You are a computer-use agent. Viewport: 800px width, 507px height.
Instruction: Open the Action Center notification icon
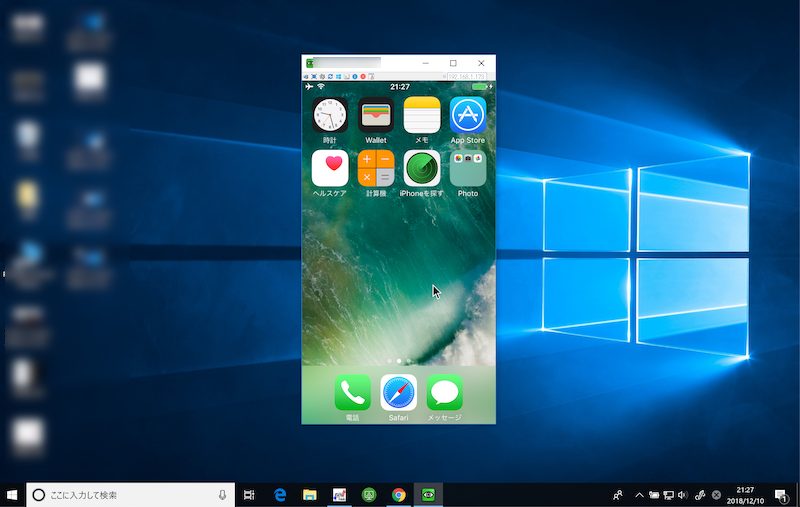[781, 495]
